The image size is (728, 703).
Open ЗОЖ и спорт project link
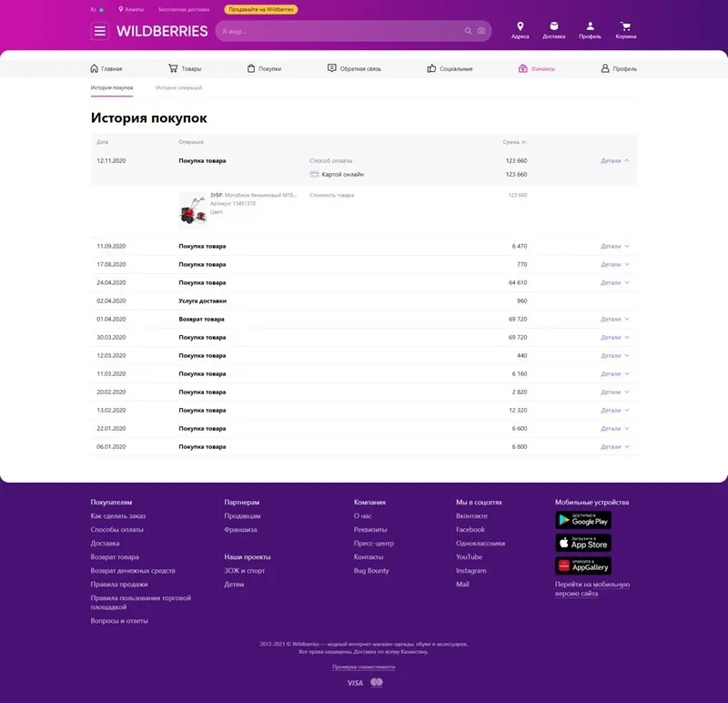(x=245, y=571)
